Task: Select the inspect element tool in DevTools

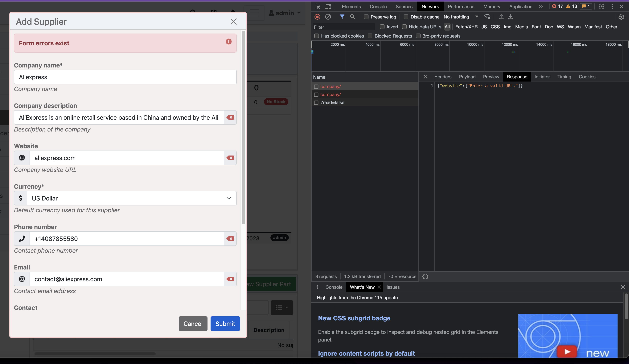Action: tap(317, 6)
